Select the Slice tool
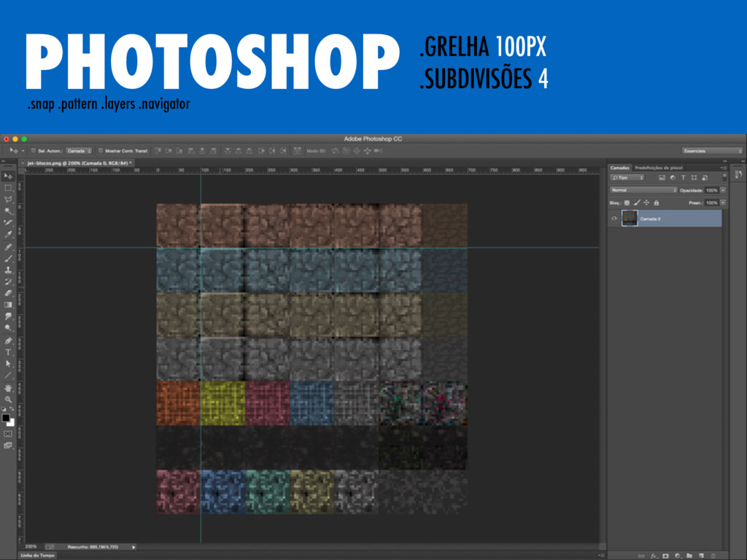 tap(8, 223)
